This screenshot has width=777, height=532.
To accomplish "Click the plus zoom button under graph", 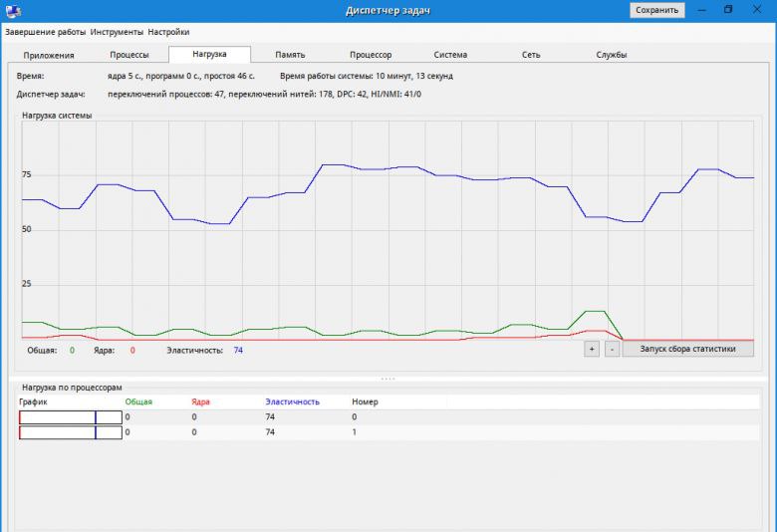I will 592,349.
